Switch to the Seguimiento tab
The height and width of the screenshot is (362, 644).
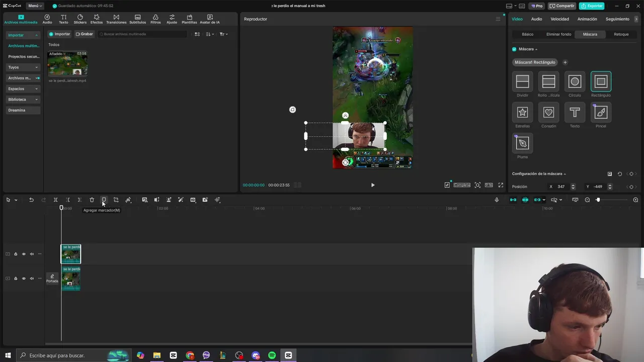click(617, 19)
